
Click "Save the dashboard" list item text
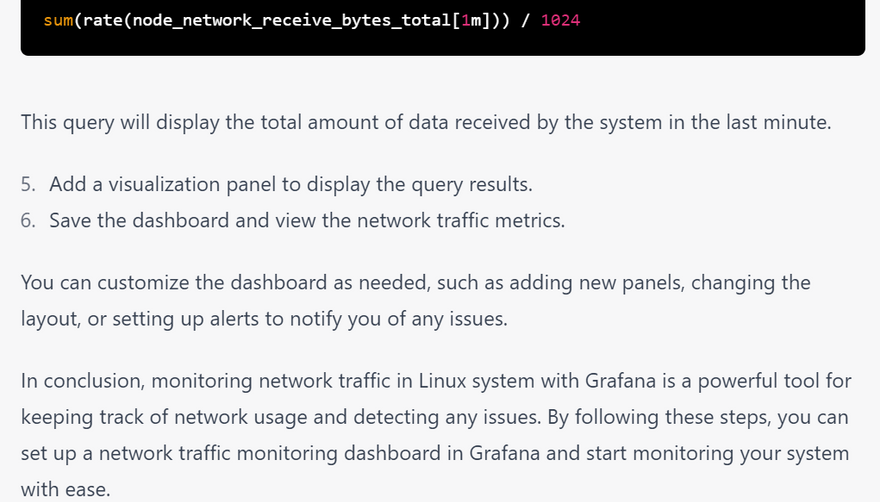(130, 220)
